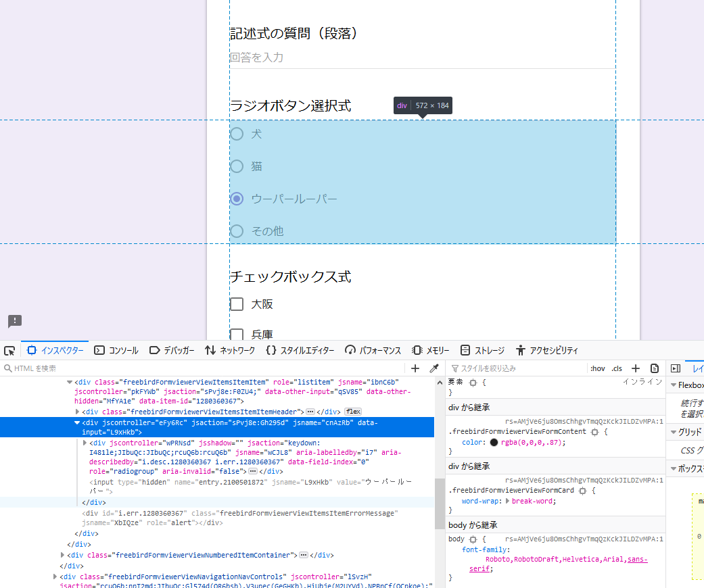Check the 大阪 checkbox
Screen dimensions: 704x588
coord(235,304)
